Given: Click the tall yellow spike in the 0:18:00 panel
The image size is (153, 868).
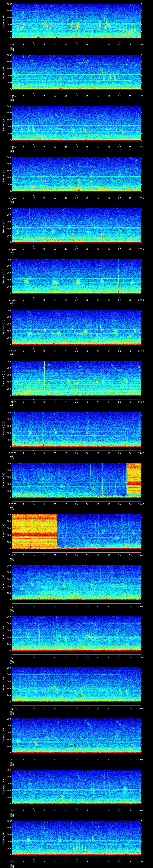Looking at the screenshot, I should click(x=29, y=225).
